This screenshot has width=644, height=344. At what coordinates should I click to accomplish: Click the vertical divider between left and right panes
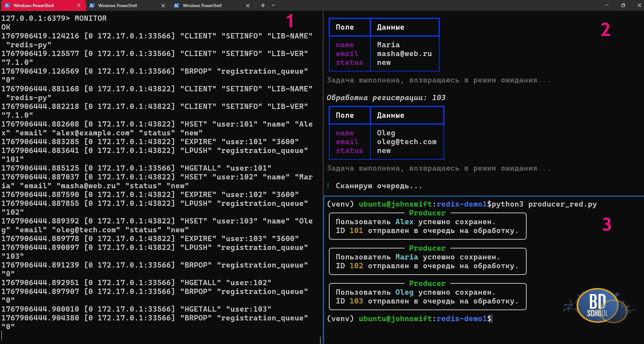323,176
